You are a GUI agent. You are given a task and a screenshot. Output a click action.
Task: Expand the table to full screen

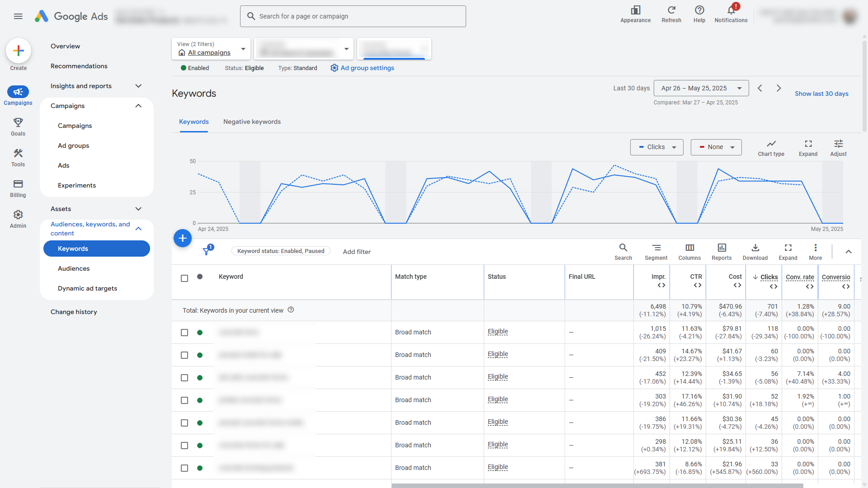(x=788, y=252)
